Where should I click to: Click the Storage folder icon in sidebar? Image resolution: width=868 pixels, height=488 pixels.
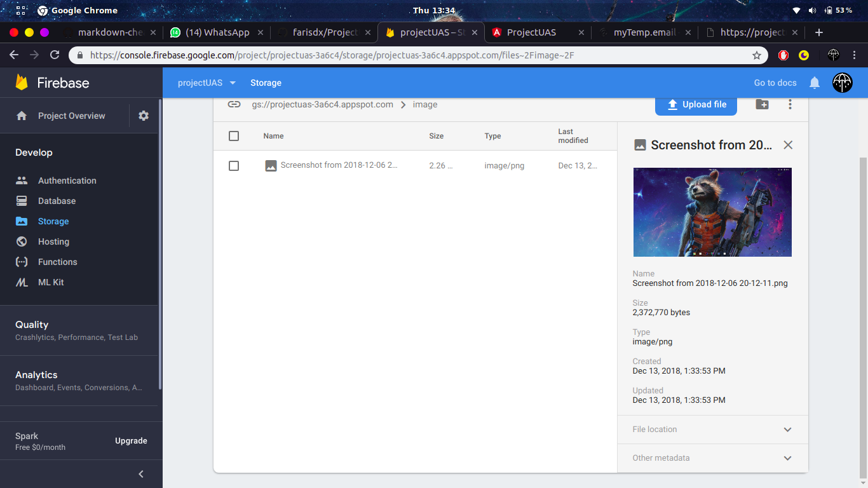coord(22,221)
